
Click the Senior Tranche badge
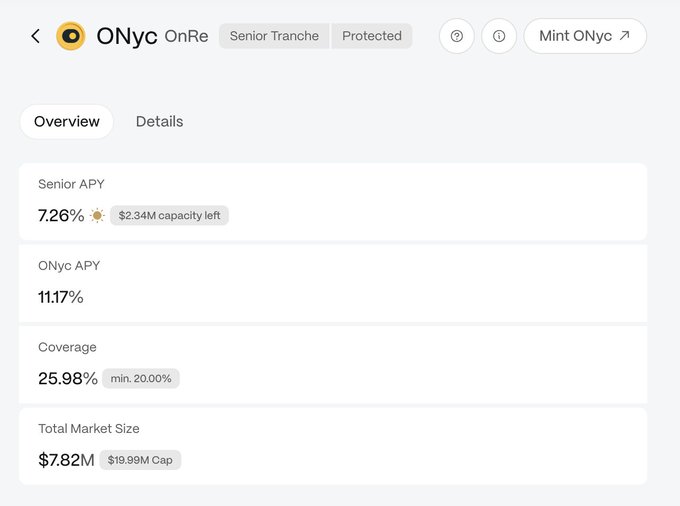[x=274, y=36]
